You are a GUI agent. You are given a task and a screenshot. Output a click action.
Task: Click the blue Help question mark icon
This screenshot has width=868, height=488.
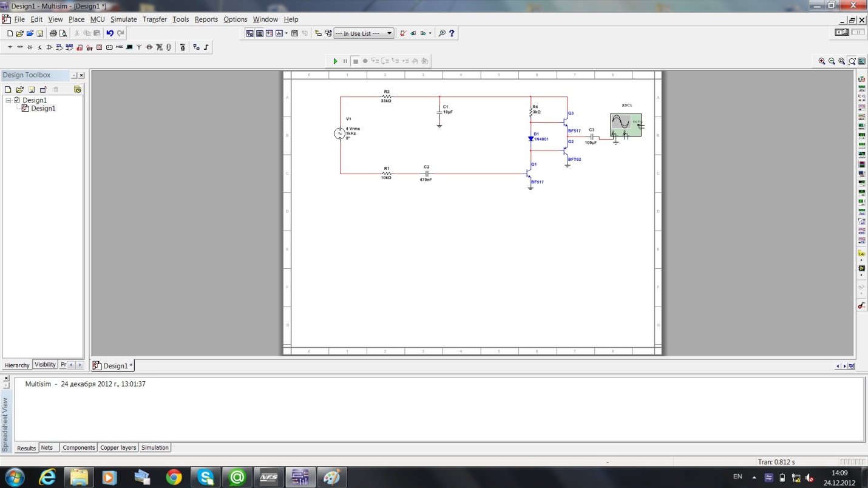coord(452,33)
